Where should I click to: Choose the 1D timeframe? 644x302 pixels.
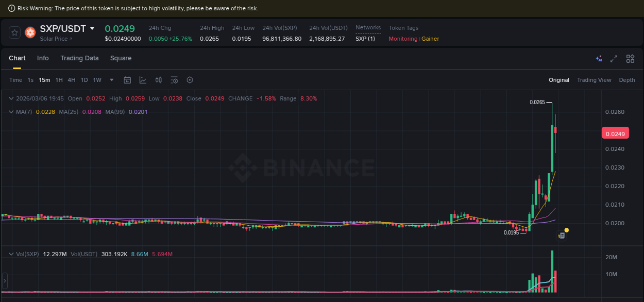84,80
